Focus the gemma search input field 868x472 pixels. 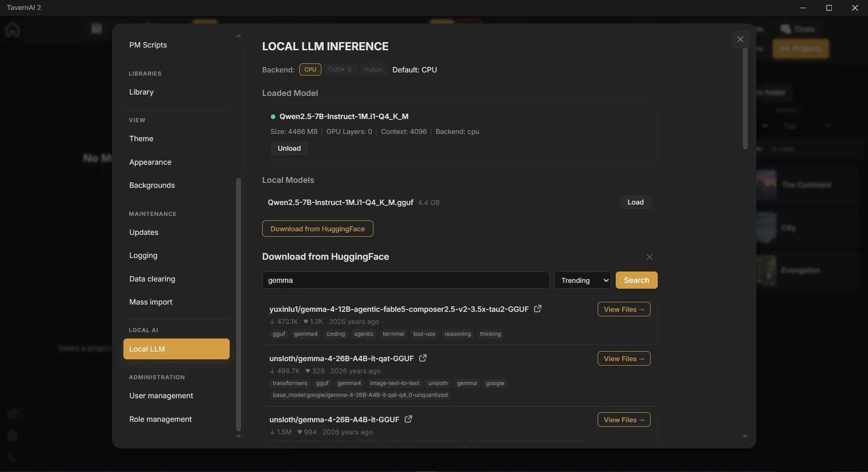pyautogui.click(x=406, y=280)
